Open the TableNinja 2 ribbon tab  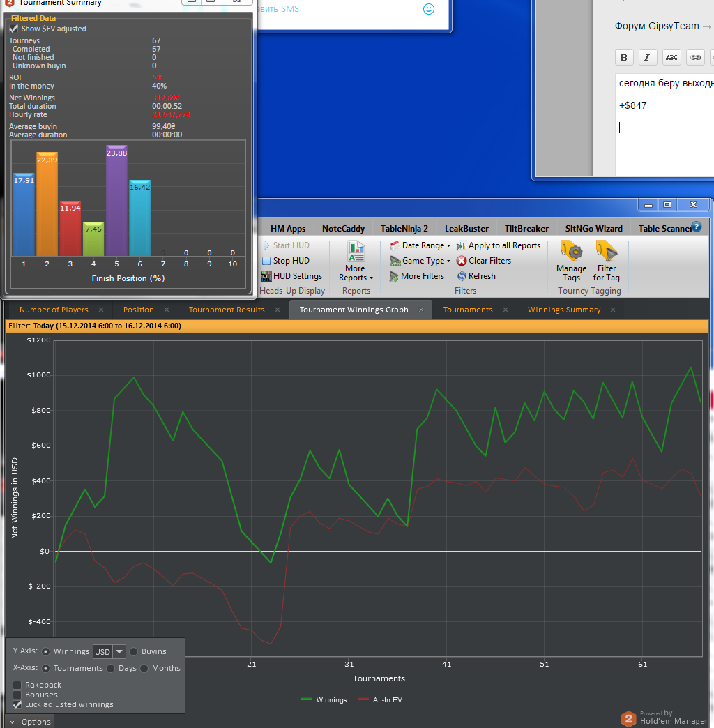click(404, 229)
